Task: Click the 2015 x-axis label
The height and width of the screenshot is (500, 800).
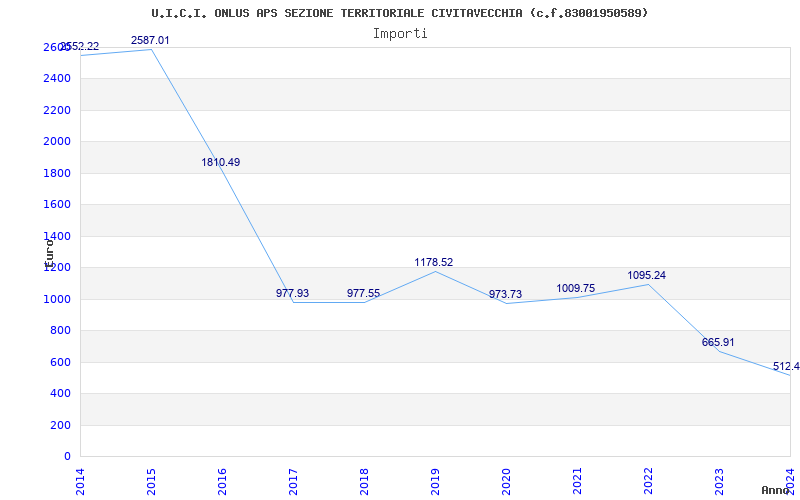Action: (152, 481)
